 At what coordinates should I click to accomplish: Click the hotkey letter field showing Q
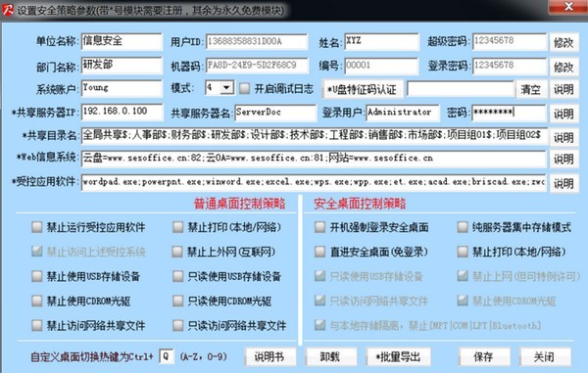click(x=167, y=356)
